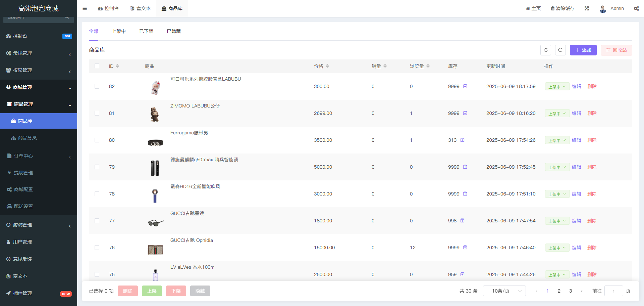Collapse 商城管理 sidebar menu
This screenshot has height=306, width=644.
[x=39, y=87]
